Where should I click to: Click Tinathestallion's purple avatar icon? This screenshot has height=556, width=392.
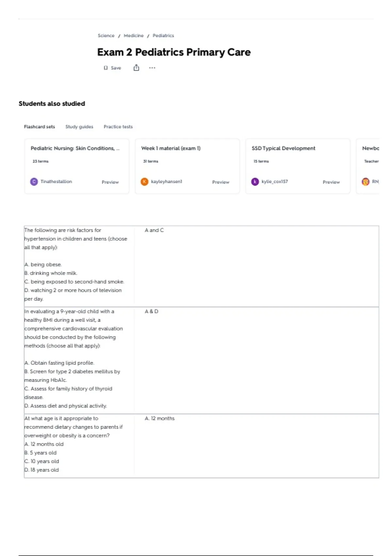[34, 182]
